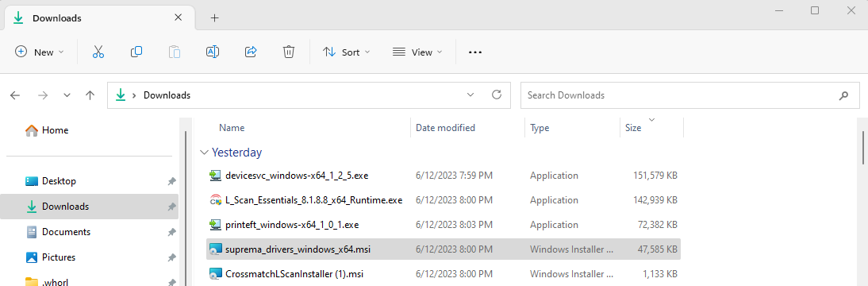This screenshot has height=286, width=868.
Task: Click the Share icon in toolbar
Action: (x=251, y=52)
